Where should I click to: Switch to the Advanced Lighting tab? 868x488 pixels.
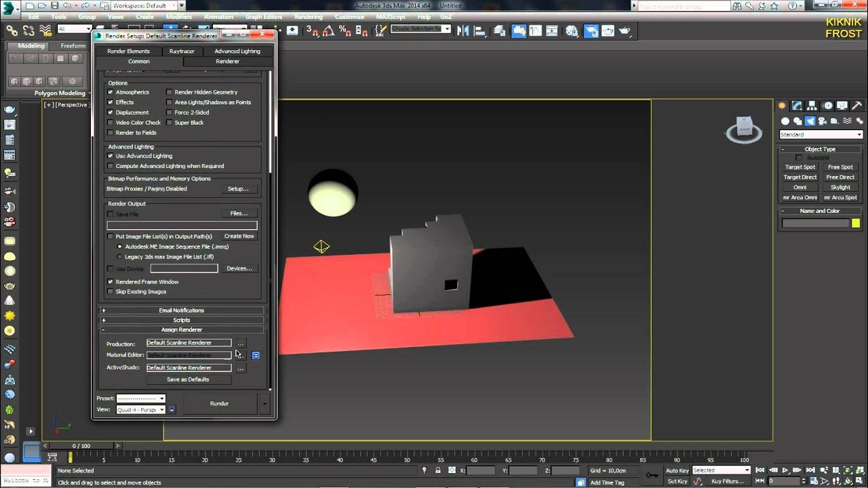[x=237, y=51]
